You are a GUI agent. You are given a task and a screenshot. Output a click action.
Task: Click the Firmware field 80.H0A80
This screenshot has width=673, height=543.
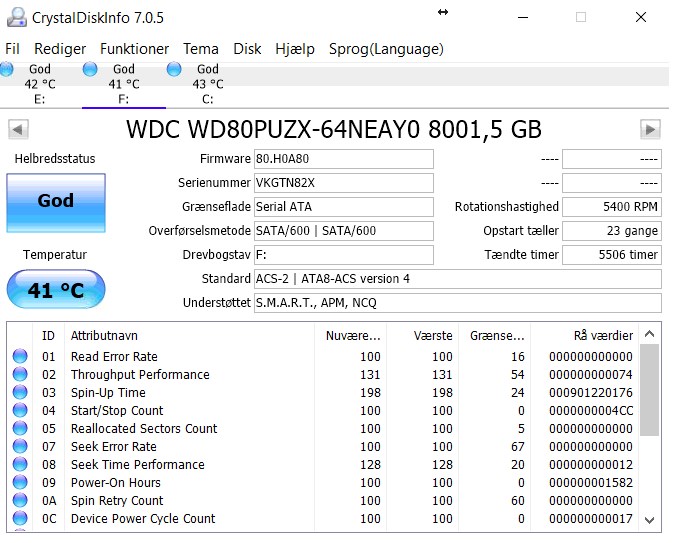344,159
